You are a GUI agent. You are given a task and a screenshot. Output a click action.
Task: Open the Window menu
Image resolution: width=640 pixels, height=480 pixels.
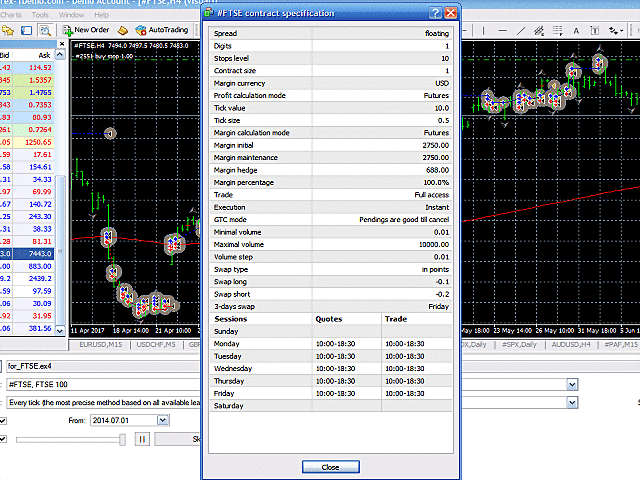pos(71,15)
